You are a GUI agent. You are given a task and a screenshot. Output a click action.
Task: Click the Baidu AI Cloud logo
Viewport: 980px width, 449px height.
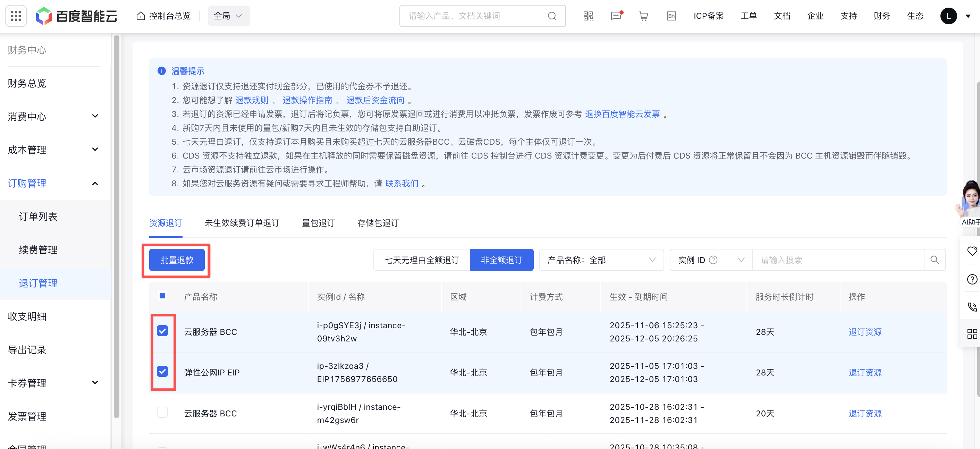76,16
